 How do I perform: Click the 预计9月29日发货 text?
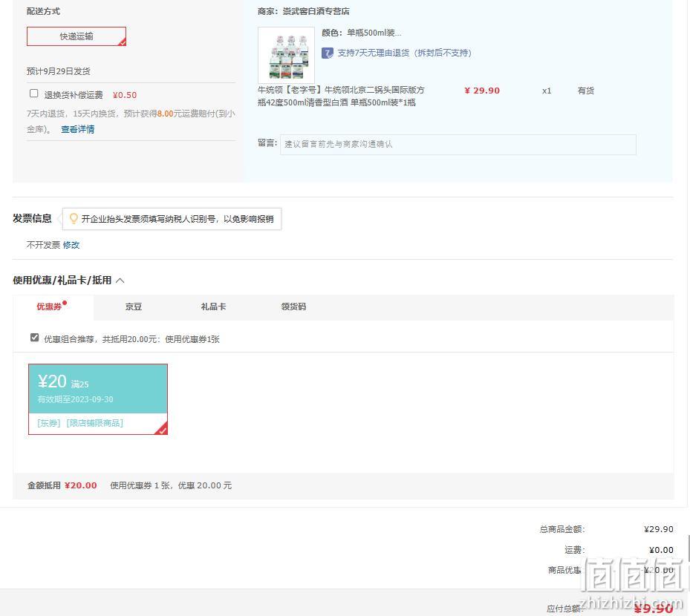click(x=59, y=71)
